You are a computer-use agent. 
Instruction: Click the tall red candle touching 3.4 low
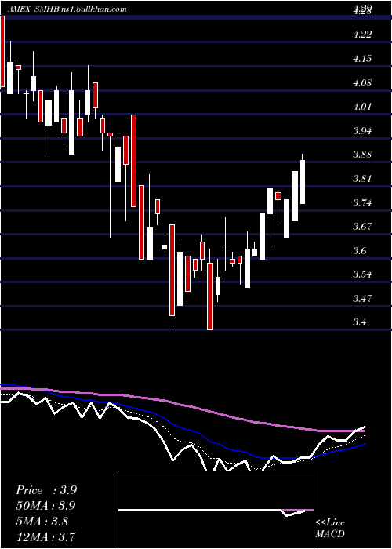210,296
